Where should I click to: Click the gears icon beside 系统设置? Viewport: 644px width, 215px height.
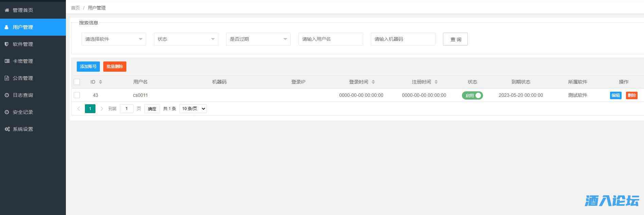coord(7,129)
